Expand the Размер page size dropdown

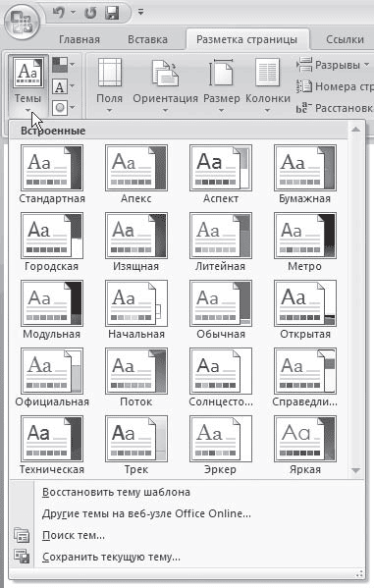click(x=221, y=85)
